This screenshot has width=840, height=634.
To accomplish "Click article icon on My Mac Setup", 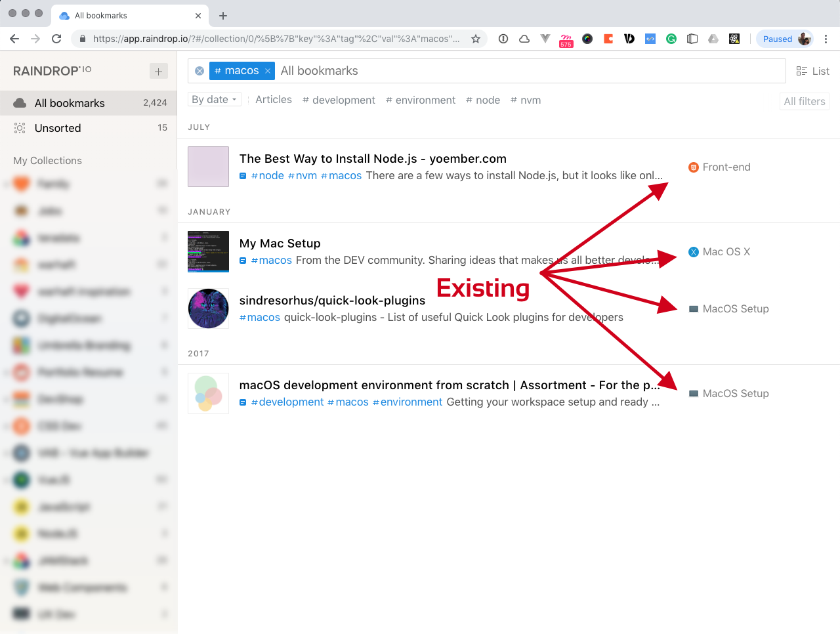I will coord(243,261).
